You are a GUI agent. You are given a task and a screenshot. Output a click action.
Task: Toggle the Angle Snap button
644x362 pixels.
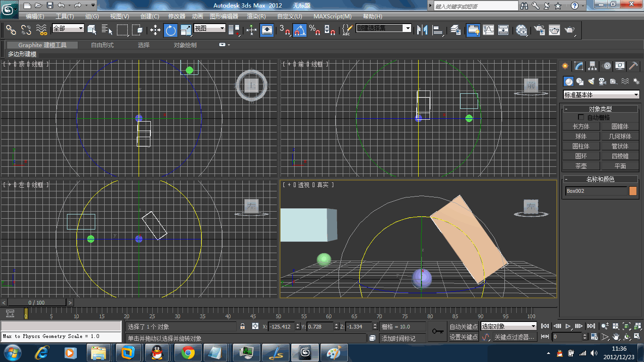click(x=299, y=31)
